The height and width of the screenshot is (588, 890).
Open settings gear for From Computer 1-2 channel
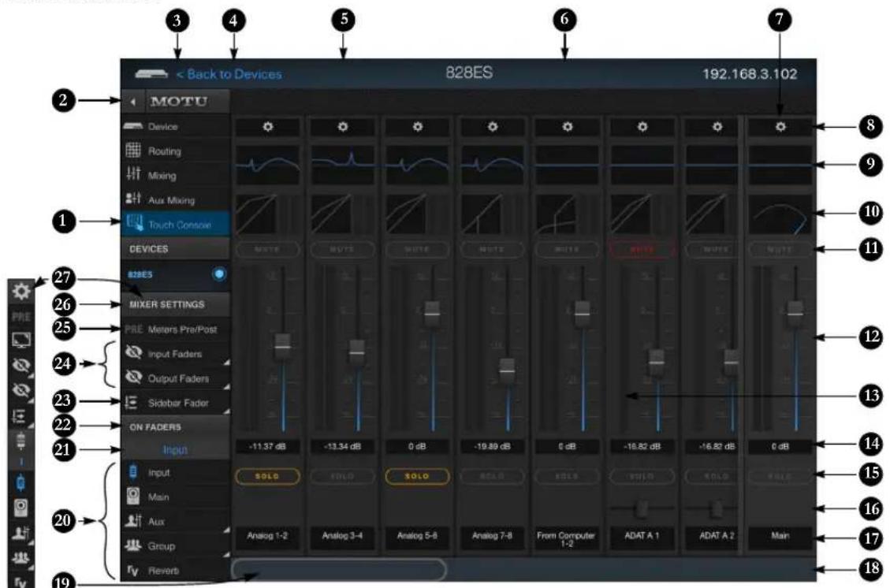(x=567, y=127)
